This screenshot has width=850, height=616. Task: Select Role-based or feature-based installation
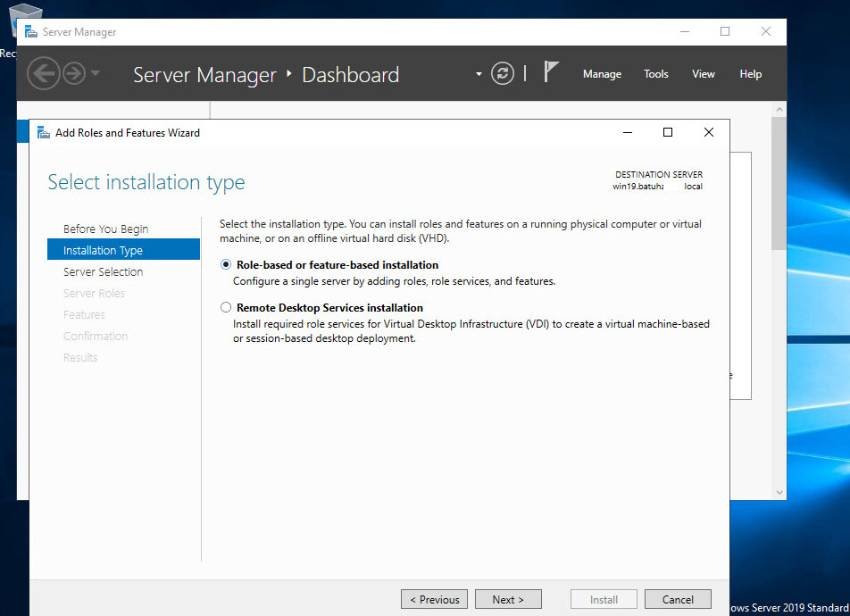(x=225, y=265)
